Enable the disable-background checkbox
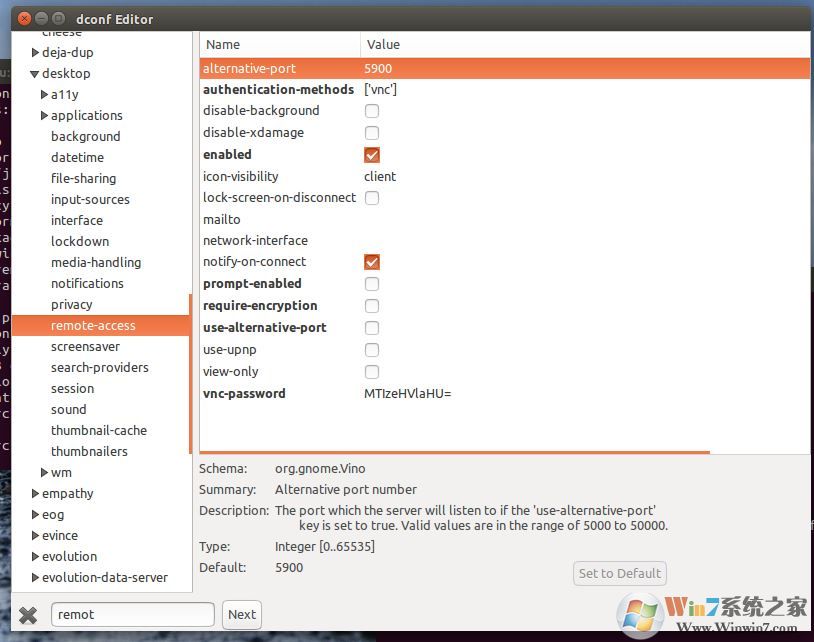This screenshot has height=642, width=814. [x=372, y=111]
